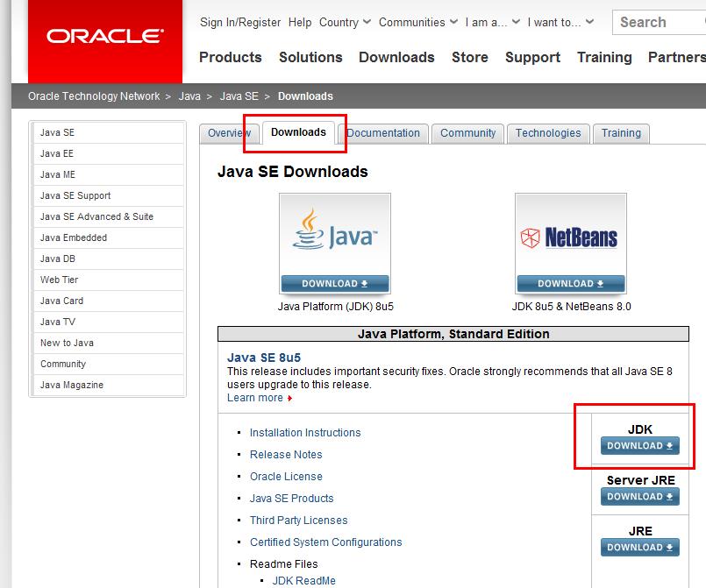The width and height of the screenshot is (706, 588).
Task: Open Java SE Advanced & Suite
Action: (108, 216)
